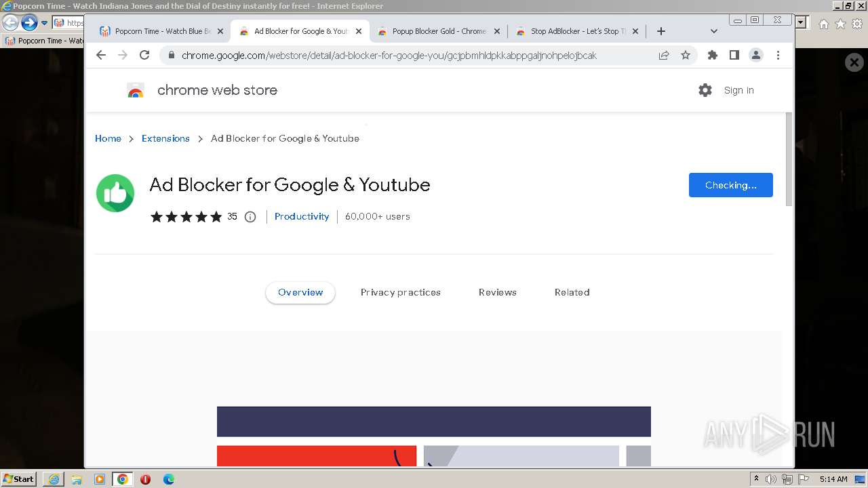Open the Productivity category link

point(302,216)
